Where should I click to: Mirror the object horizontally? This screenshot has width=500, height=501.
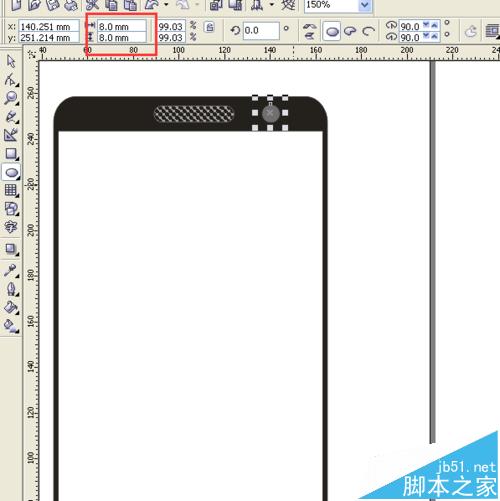[309, 26]
